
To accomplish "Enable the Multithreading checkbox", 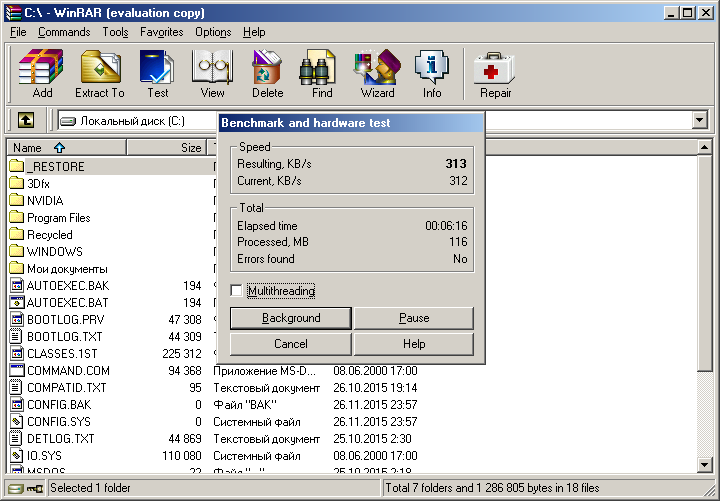I will (236, 291).
